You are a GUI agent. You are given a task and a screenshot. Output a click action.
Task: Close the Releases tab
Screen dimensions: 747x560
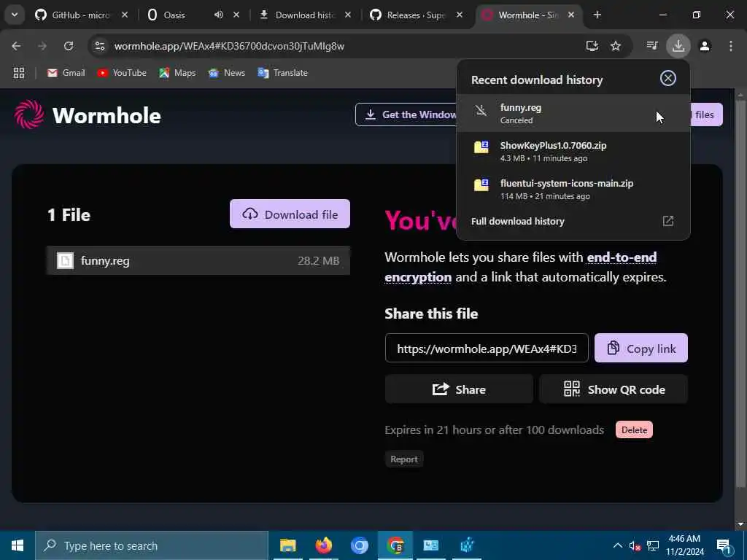[460, 15]
